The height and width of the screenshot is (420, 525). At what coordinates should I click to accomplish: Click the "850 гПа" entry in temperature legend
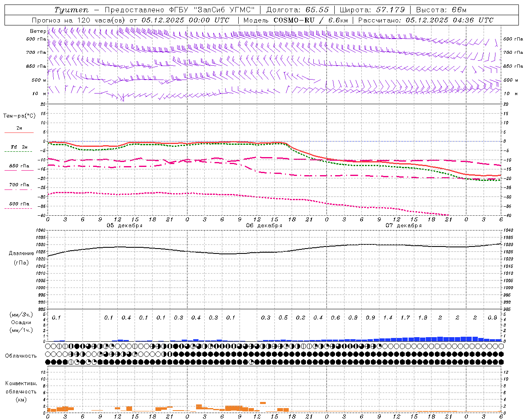[19, 166]
